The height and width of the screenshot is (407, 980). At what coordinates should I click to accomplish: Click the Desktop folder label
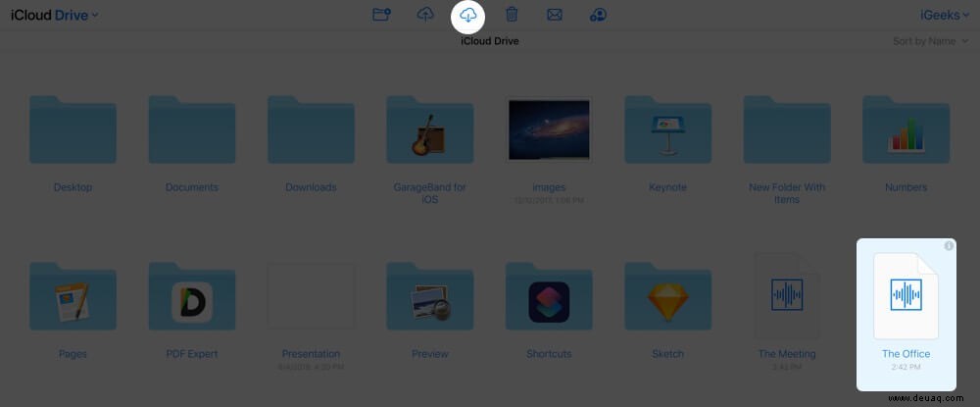tap(73, 187)
